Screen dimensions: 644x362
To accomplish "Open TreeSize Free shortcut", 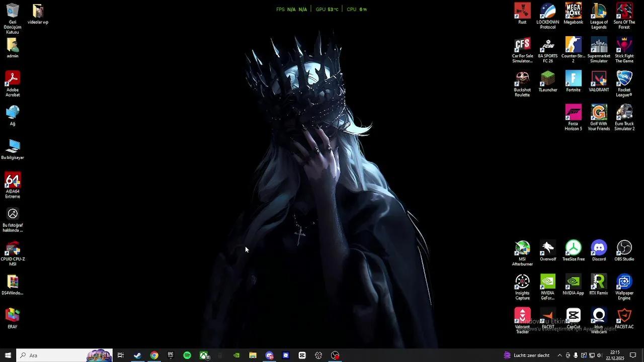I will (573, 250).
